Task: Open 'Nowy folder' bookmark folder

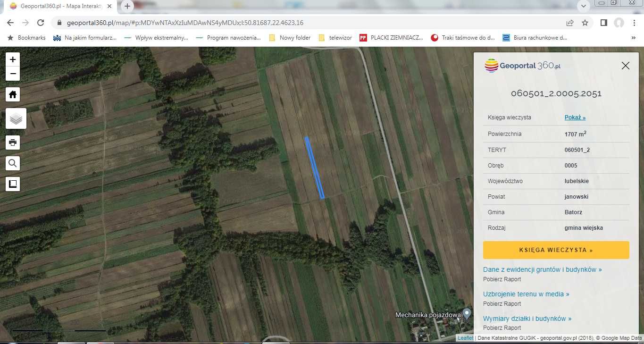Action: pos(290,38)
